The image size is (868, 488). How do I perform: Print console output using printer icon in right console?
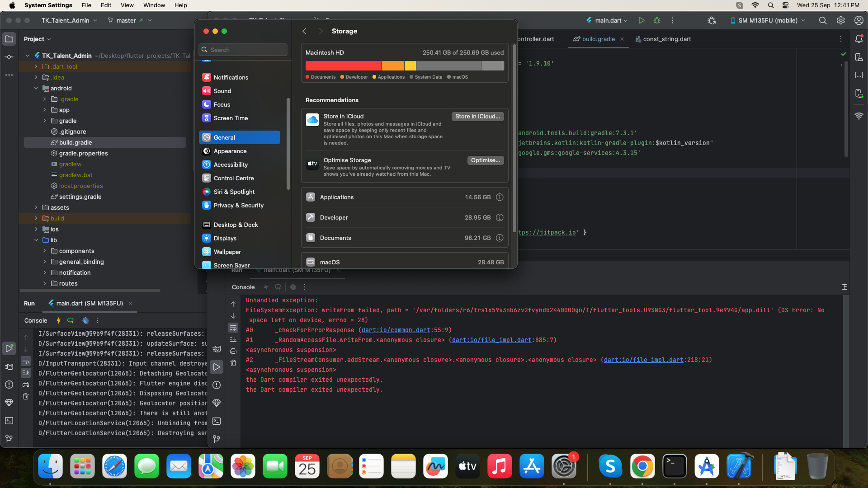click(x=233, y=351)
